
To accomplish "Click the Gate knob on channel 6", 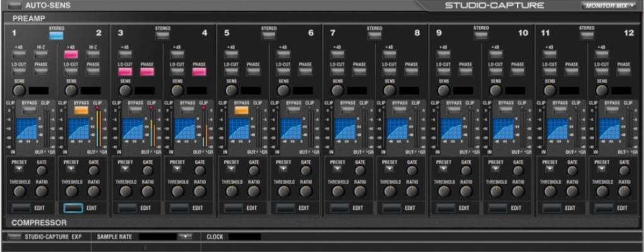I will [x=306, y=170].
